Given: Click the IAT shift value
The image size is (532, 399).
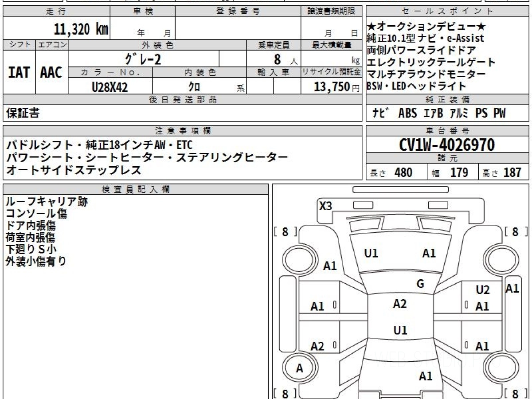Looking at the screenshot, I should coord(19,73).
